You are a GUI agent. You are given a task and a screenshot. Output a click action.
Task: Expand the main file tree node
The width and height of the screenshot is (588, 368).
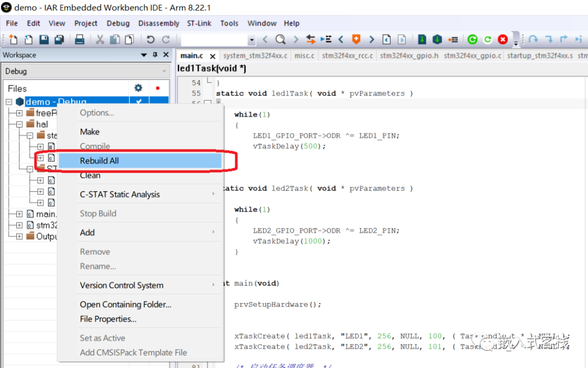(20, 214)
